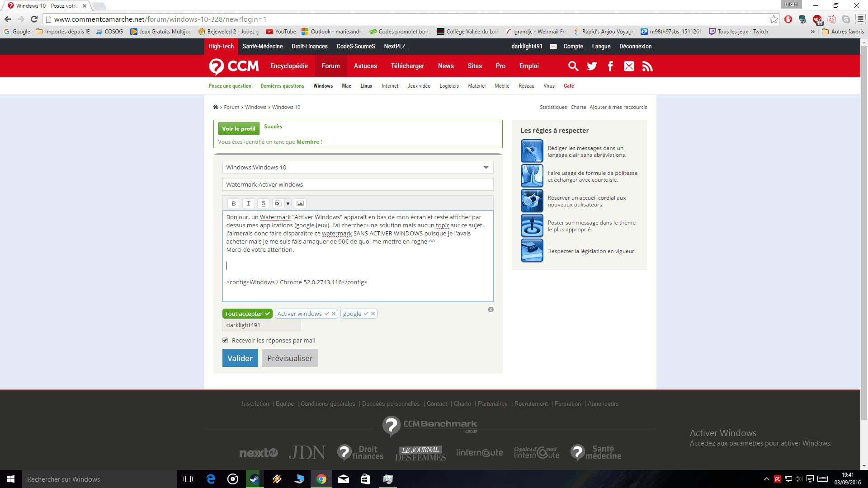Click the Adblock Plus extension icon
The width and height of the screenshot is (868, 488).
click(x=817, y=19)
